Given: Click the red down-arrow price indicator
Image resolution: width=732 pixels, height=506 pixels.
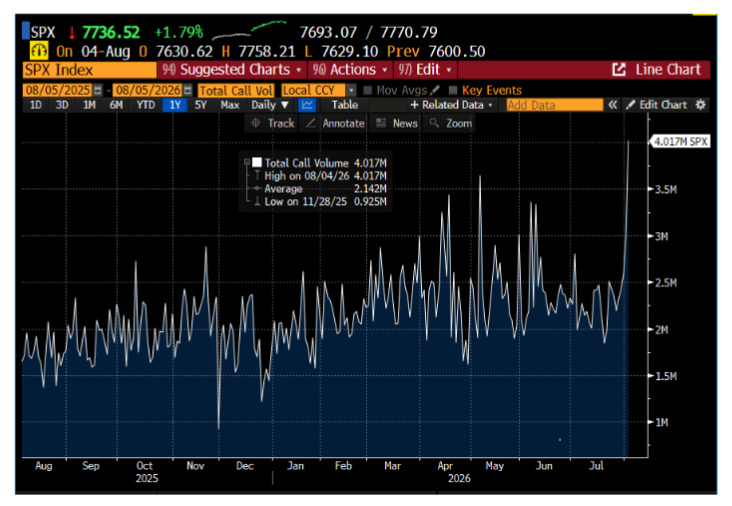Looking at the screenshot, I should (71, 32).
